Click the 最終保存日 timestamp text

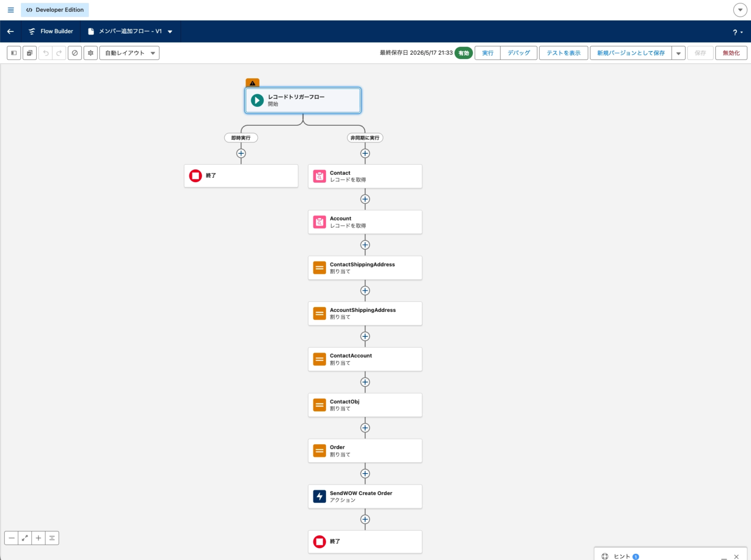416,53
